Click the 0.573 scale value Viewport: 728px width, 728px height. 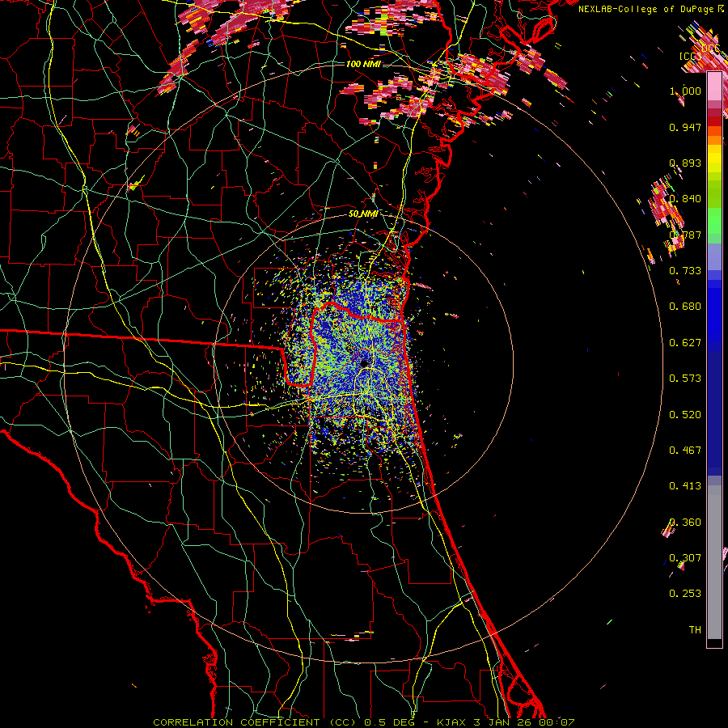pos(685,379)
